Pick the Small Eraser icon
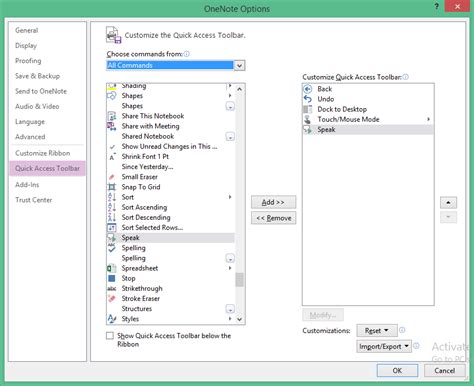Screen dimensions: 474x386 [112, 177]
